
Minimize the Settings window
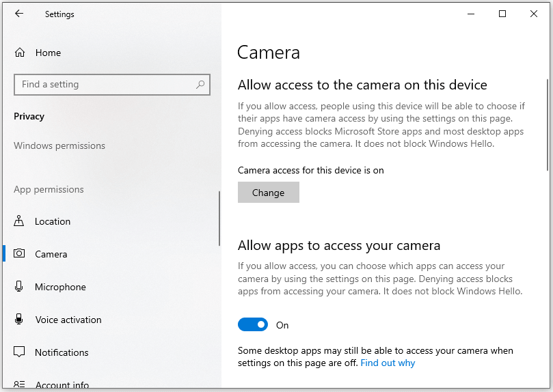point(471,14)
